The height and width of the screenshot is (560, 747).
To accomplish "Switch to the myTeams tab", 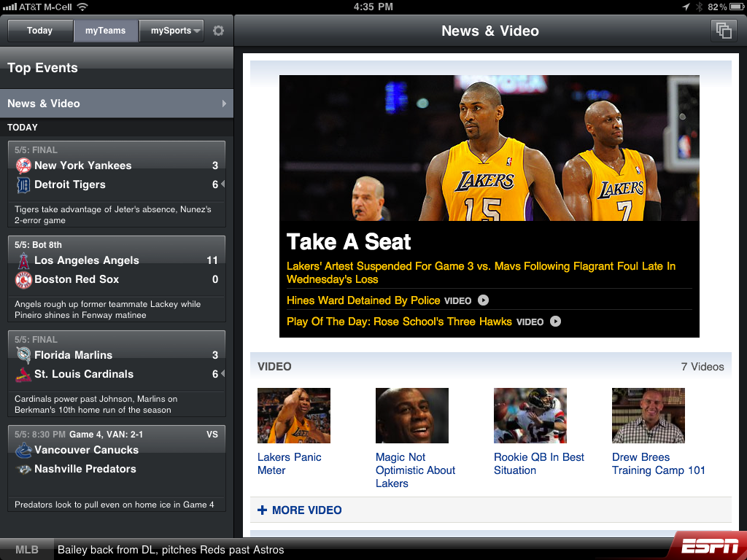I will [x=106, y=31].
